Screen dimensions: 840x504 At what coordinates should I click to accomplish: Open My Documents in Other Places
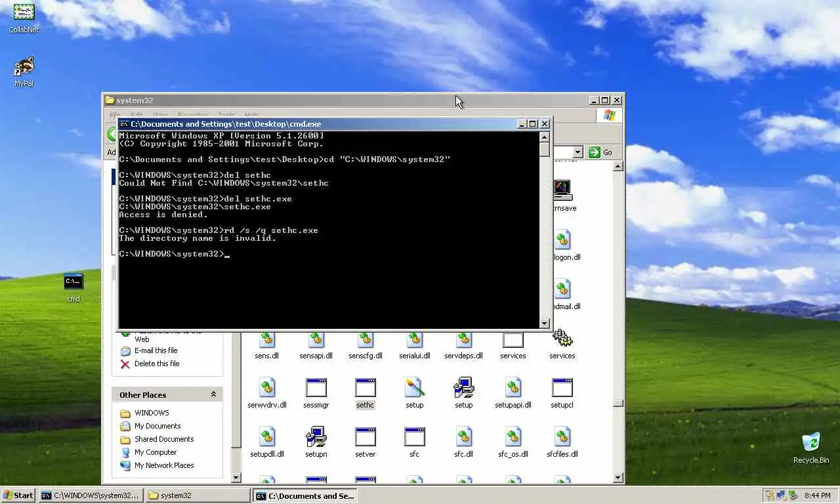click(x=151, y=426)
